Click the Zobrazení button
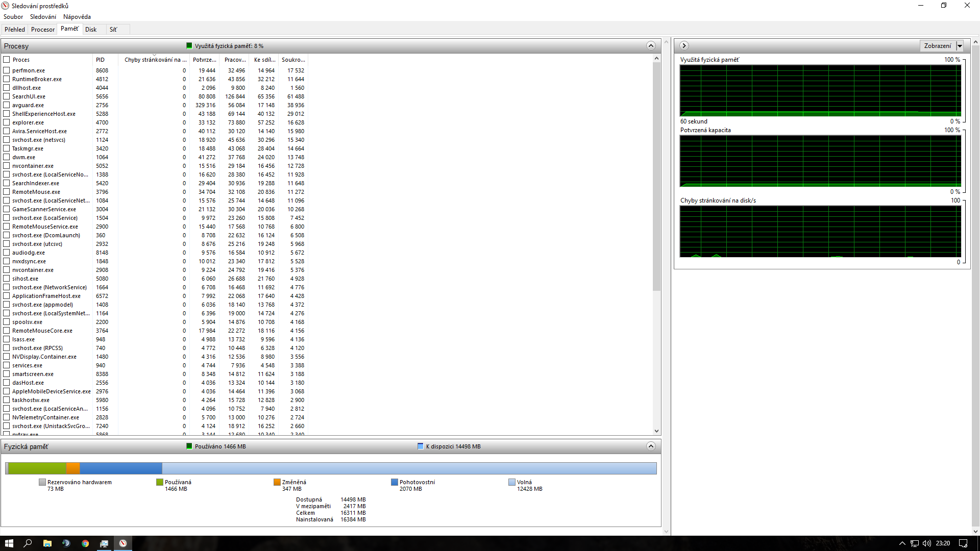The image size is (980, 551). (x=937, y=46)
